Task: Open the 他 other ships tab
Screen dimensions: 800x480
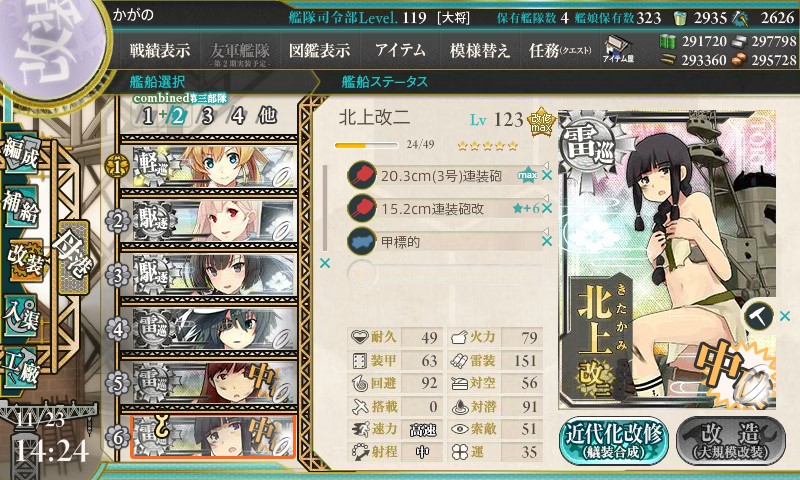Action: [x=267, y=116]
